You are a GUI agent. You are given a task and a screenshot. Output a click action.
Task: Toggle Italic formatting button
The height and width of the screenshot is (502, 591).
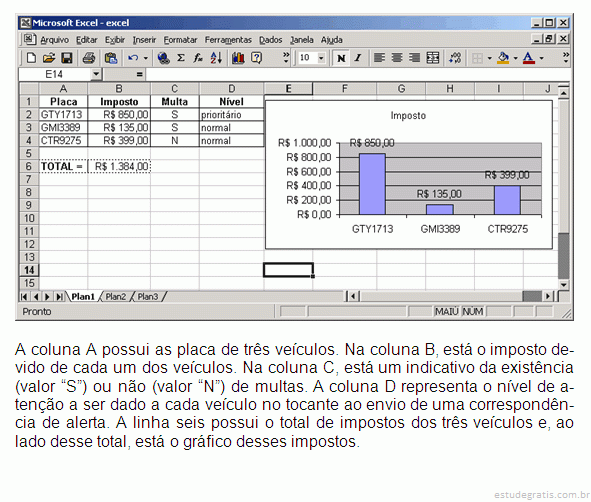click(x=358, y=58)
